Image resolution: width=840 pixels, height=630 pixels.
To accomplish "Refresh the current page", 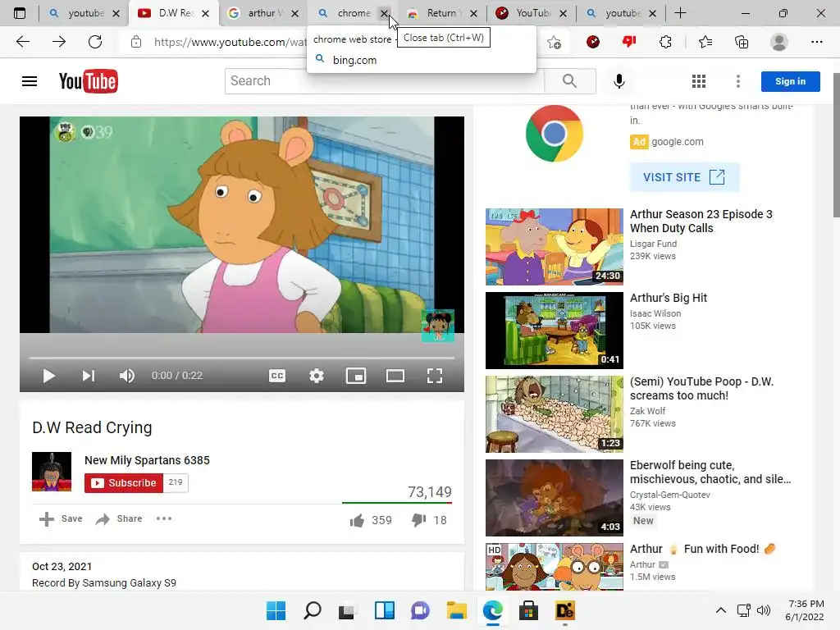I will click(95, 42).
